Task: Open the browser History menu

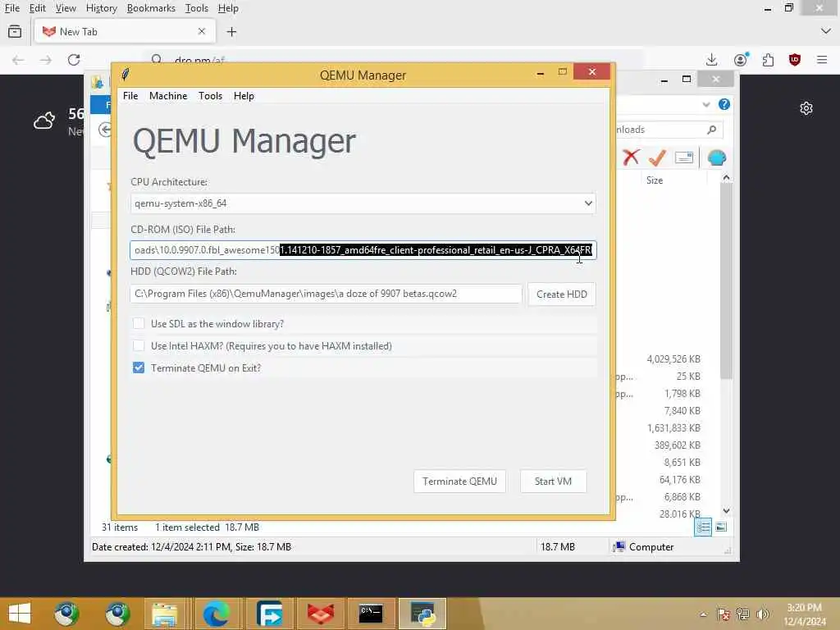Action: pos(101,8)
